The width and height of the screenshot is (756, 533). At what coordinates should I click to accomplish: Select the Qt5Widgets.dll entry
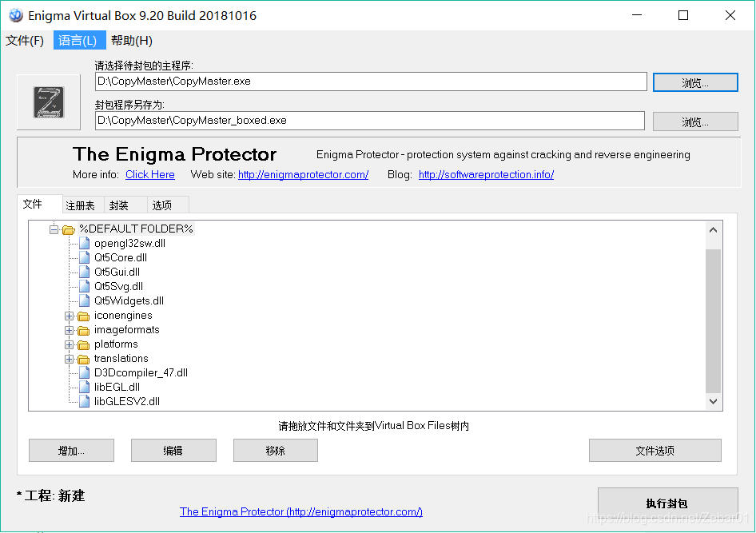pos(129,301)
